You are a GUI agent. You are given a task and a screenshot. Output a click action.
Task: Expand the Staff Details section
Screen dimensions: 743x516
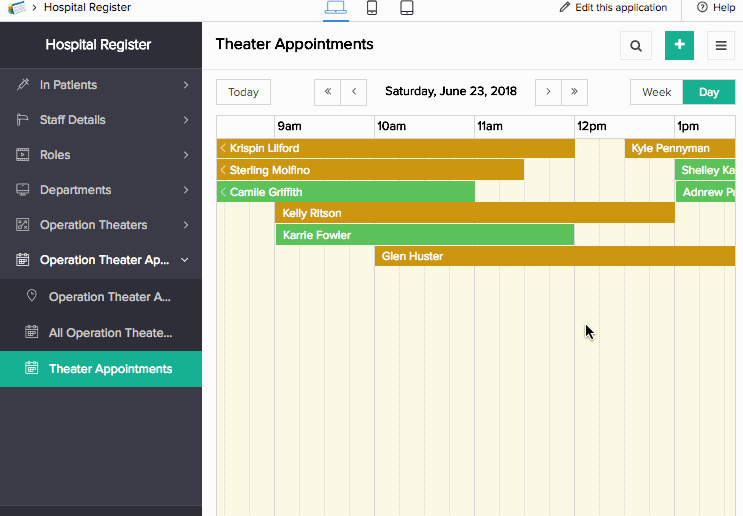[101, 120]
